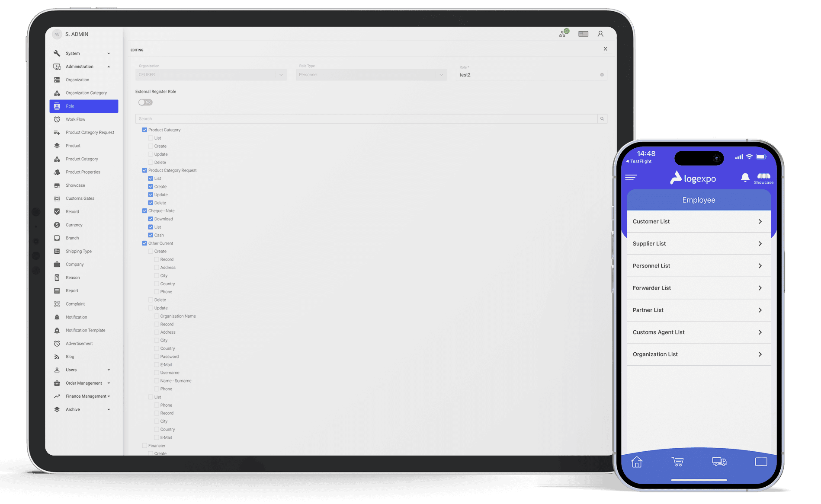Tap shopping cart icon in phone bottom bar
Viewport: 821px width, 504px height.
(678, 462)
